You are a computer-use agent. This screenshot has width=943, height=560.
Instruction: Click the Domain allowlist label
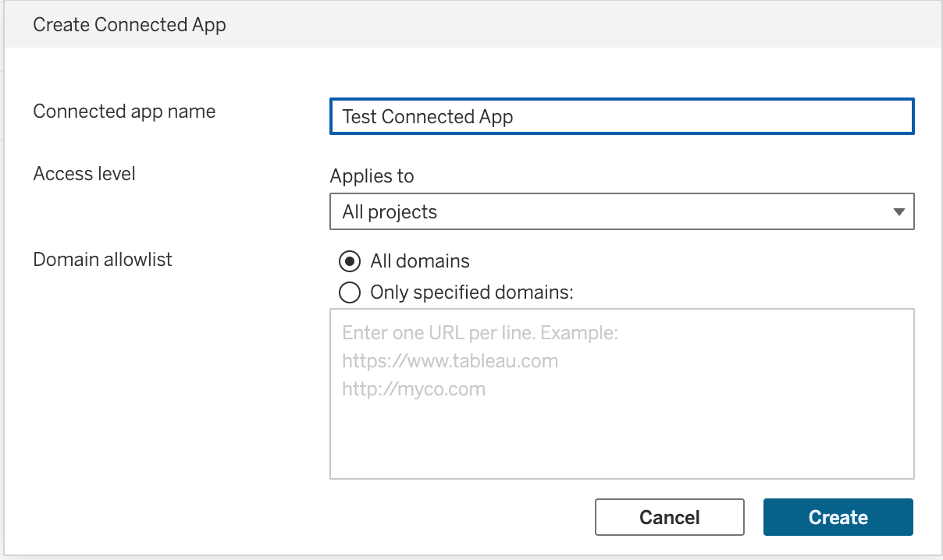(x=102, y=260)
